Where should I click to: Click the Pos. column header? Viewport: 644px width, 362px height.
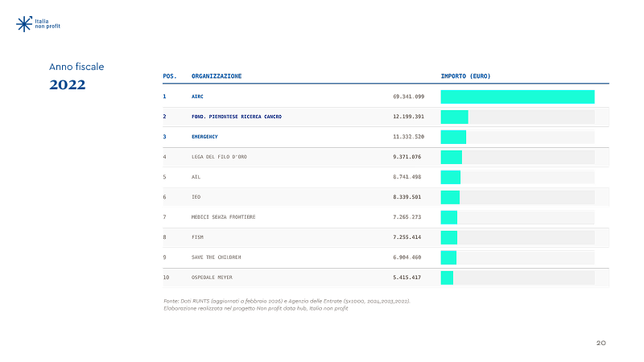click(x=170, y=76)
